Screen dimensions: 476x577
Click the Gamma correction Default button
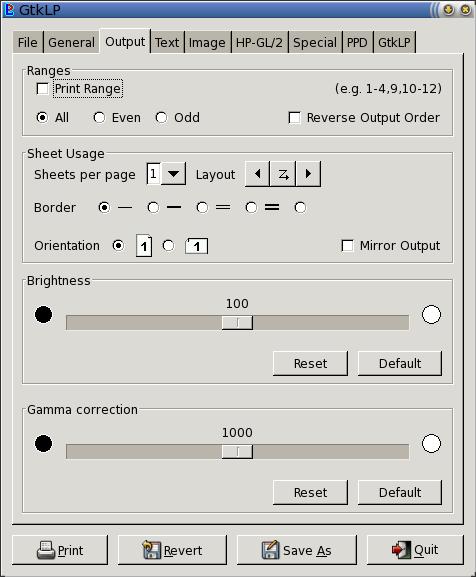[x=400, y=492]
